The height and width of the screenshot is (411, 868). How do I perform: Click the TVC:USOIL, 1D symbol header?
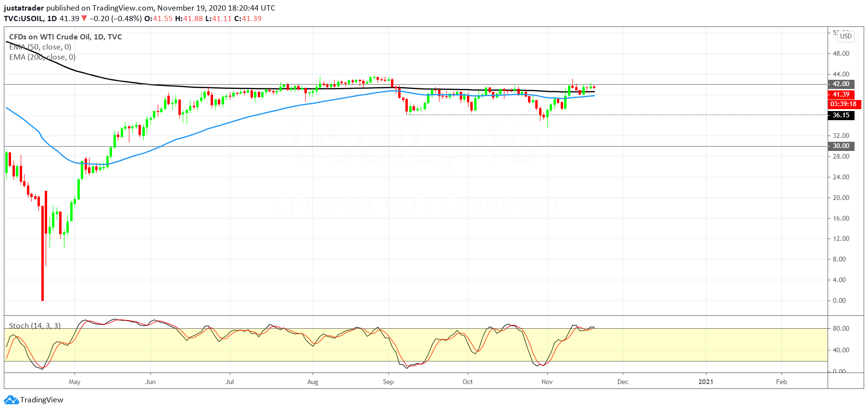coord(30,19)
